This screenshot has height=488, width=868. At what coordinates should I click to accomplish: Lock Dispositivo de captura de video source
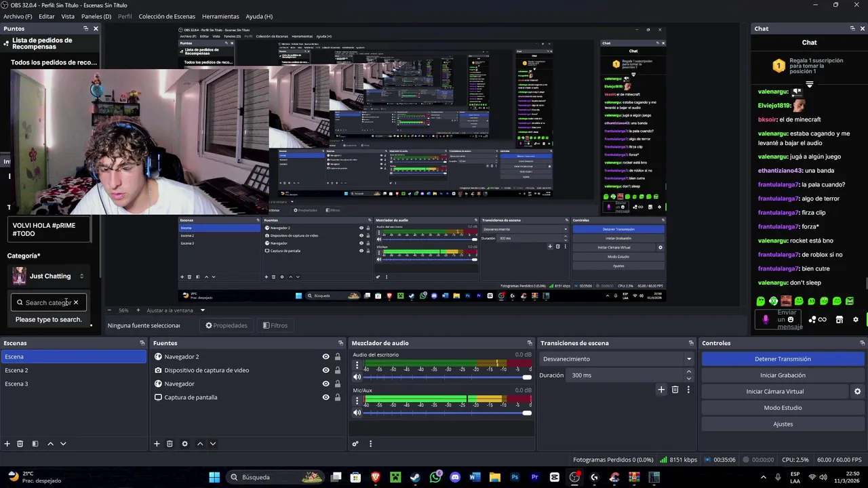click(337, 370)
